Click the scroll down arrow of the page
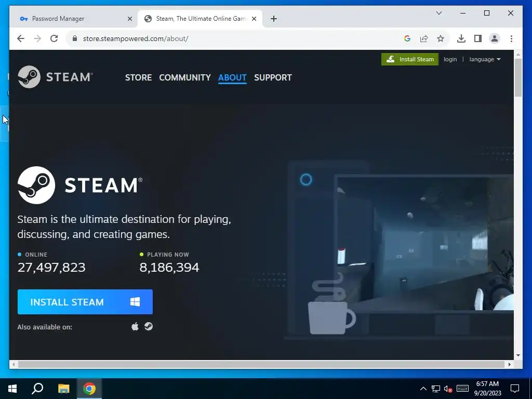The image size is (532, 399). pos(518,355)
